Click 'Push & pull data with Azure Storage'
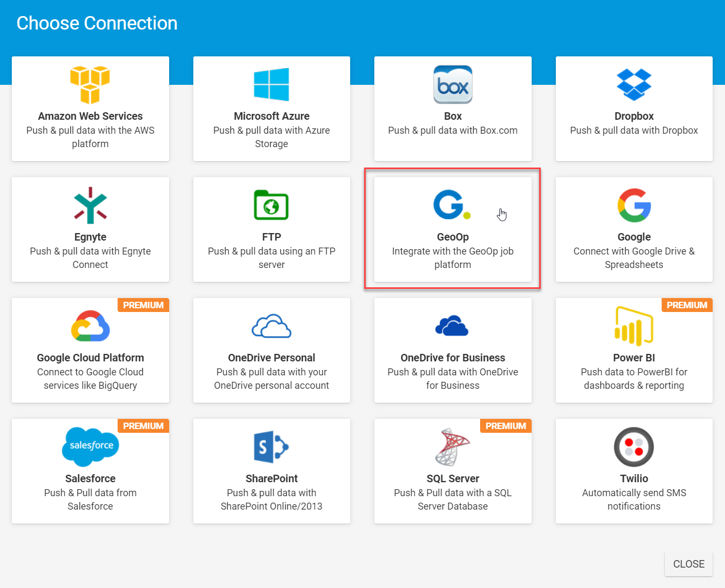The width and height of the screenshot is (725, 588). point(271,137)
